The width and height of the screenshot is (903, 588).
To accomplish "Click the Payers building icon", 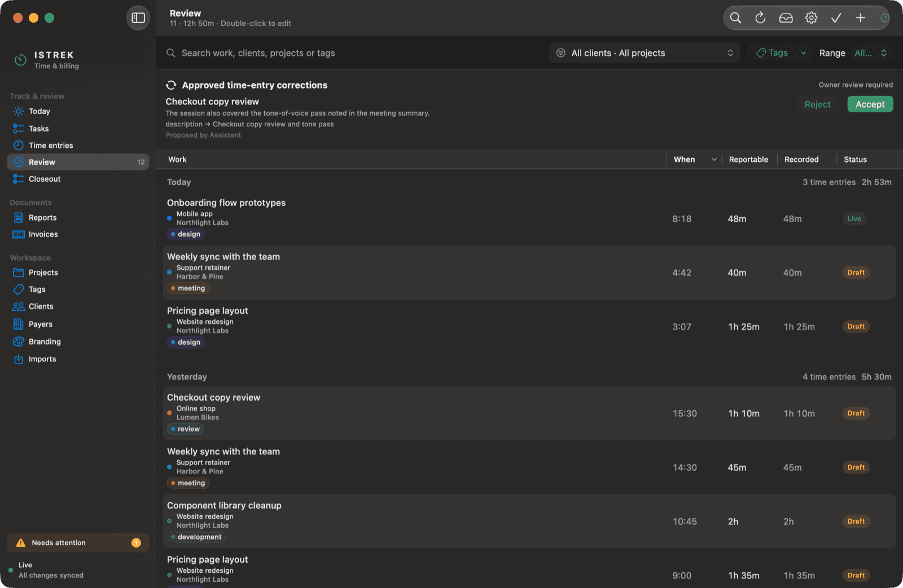I will click(x=19, y=324).
